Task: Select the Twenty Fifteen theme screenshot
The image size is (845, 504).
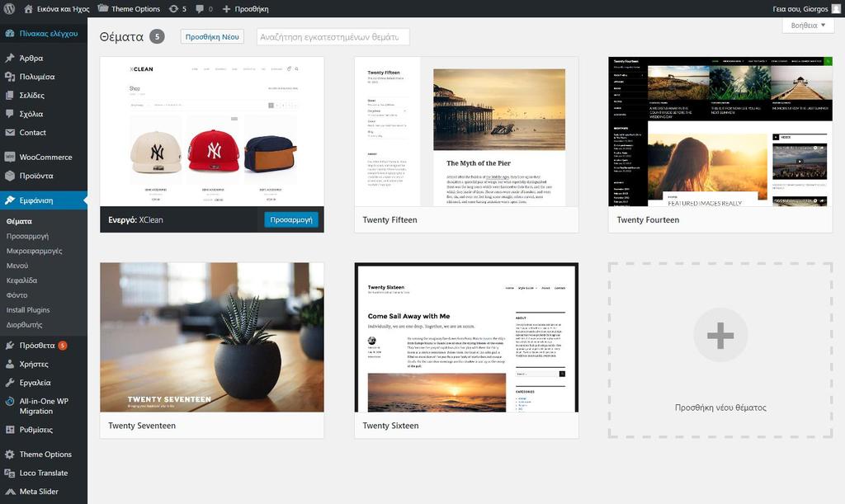Action: pos(466,131)
